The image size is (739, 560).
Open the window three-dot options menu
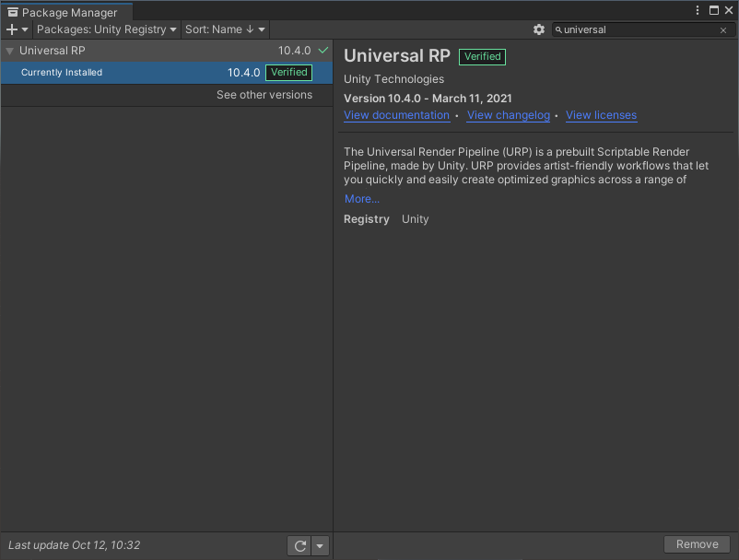[698, 10]
